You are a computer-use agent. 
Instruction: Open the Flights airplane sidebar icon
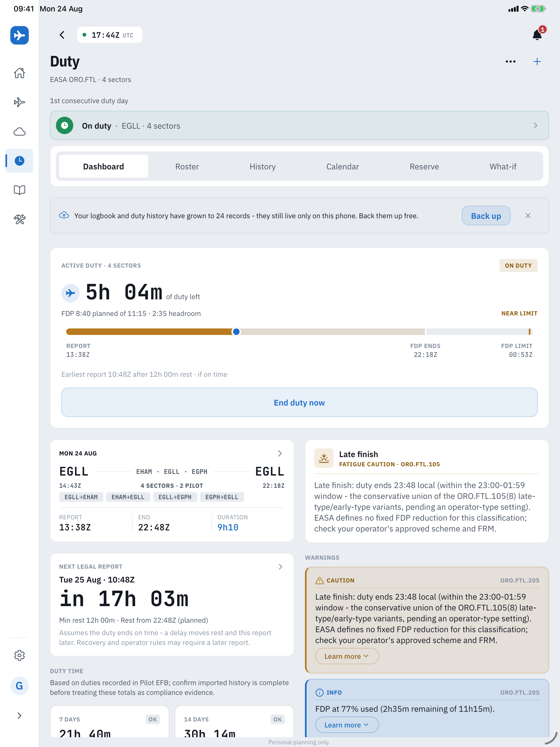pos(19,102)
